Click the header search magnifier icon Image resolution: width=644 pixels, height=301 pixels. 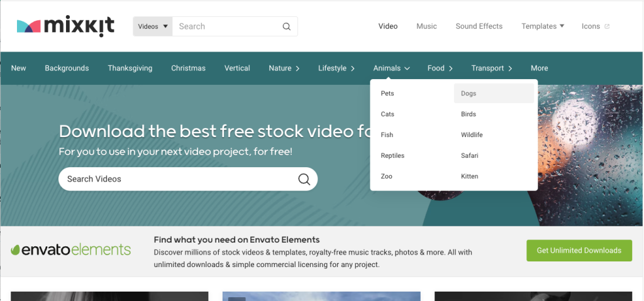pos(286,26)
